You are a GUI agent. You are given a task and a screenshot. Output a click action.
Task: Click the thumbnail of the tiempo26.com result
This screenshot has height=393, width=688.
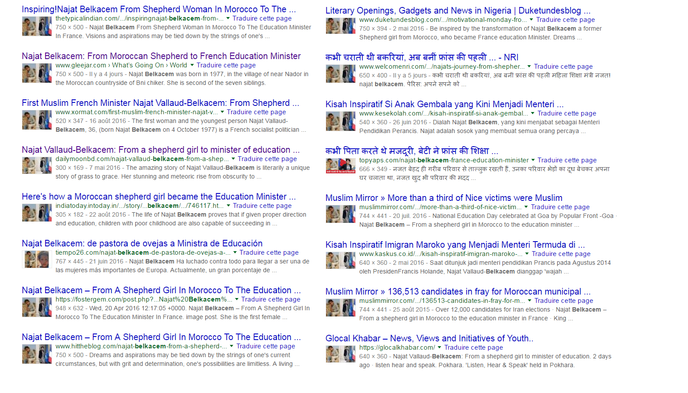37,260
